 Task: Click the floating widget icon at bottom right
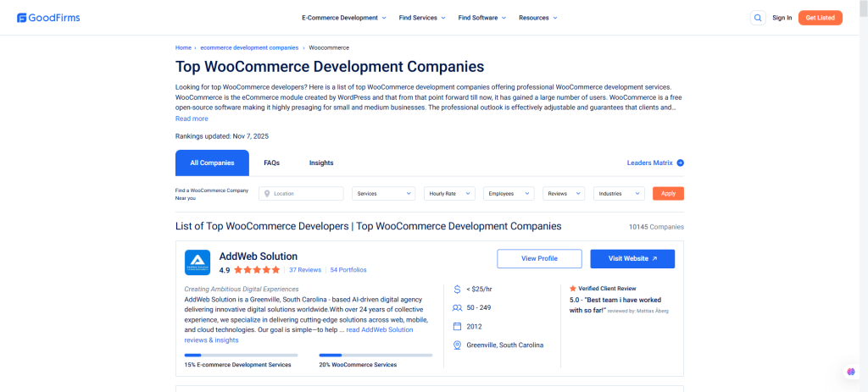click(850, 372)
